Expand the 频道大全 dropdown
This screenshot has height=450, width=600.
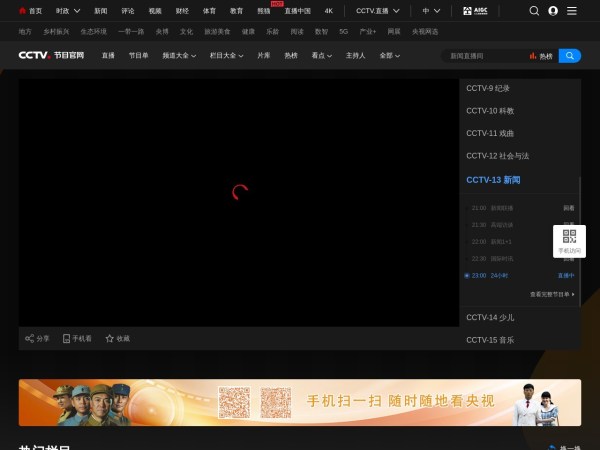[x=179, y=56]
